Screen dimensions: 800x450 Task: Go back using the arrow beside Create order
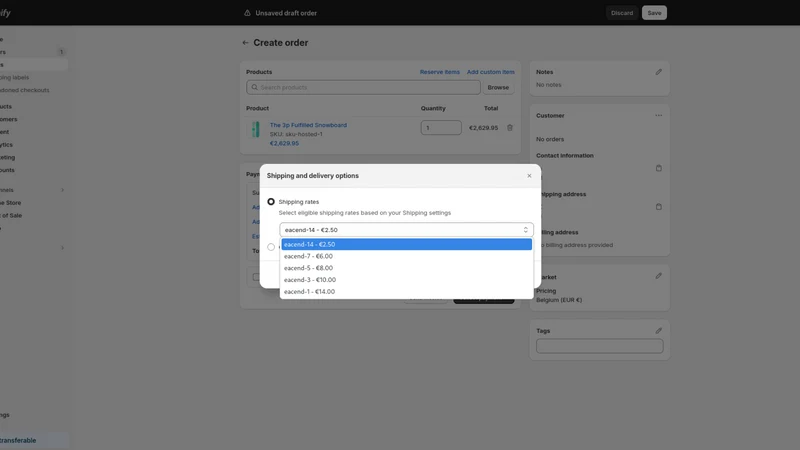(x=245, y=43)
